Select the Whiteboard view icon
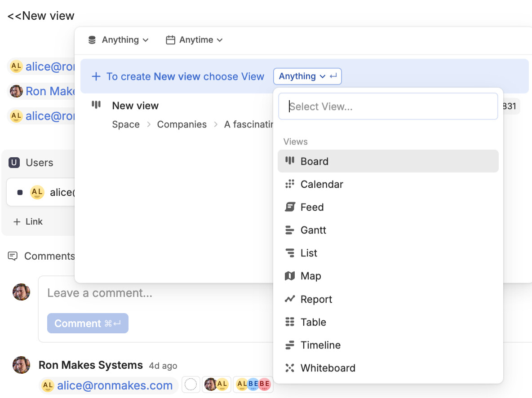532x398 pixels. point(290,368)
